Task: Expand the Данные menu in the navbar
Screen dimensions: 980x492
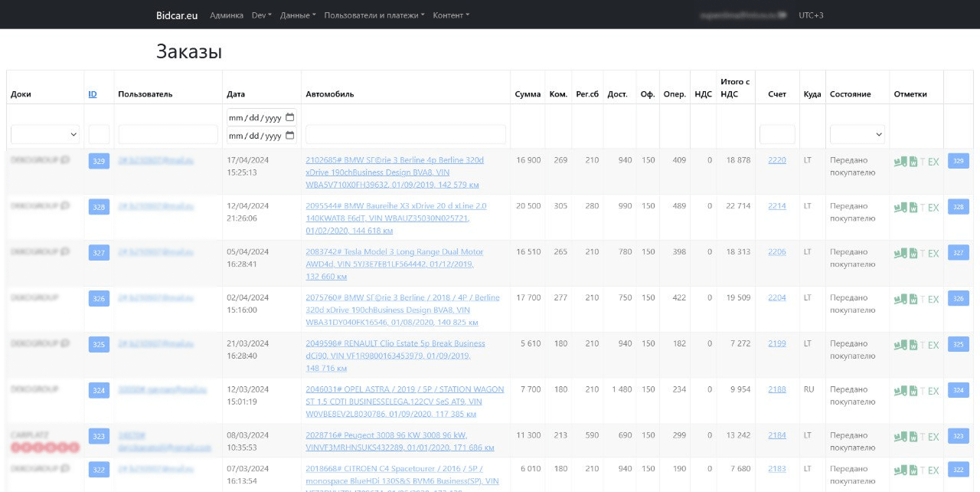Action: click(298, 15)
